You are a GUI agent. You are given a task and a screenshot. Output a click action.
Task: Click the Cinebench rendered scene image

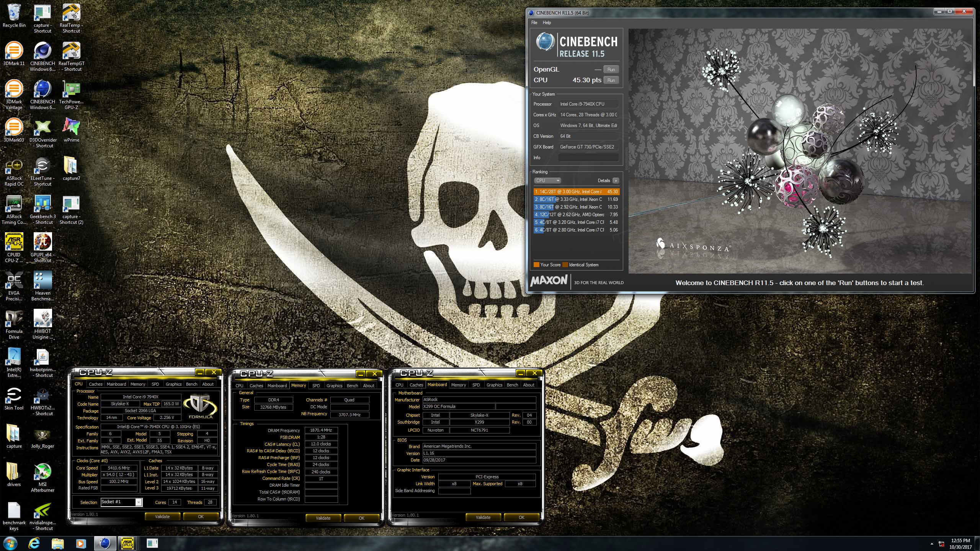799,151
